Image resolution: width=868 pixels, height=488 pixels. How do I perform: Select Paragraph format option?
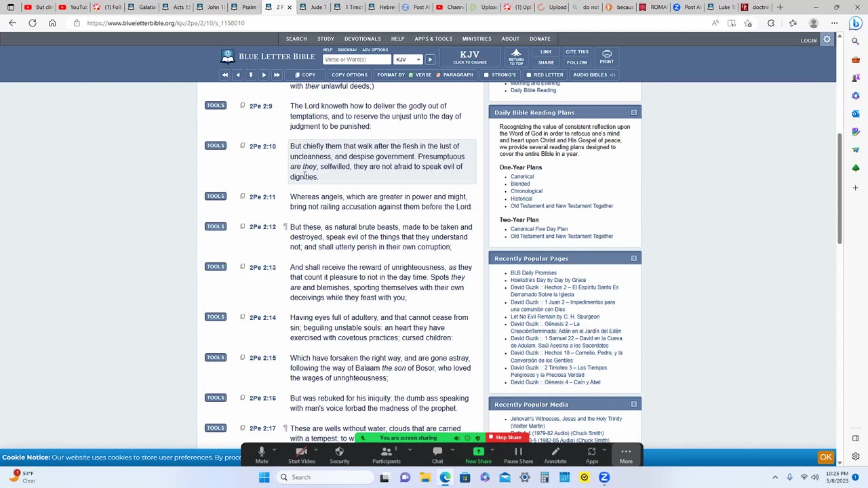coord(454,75)
